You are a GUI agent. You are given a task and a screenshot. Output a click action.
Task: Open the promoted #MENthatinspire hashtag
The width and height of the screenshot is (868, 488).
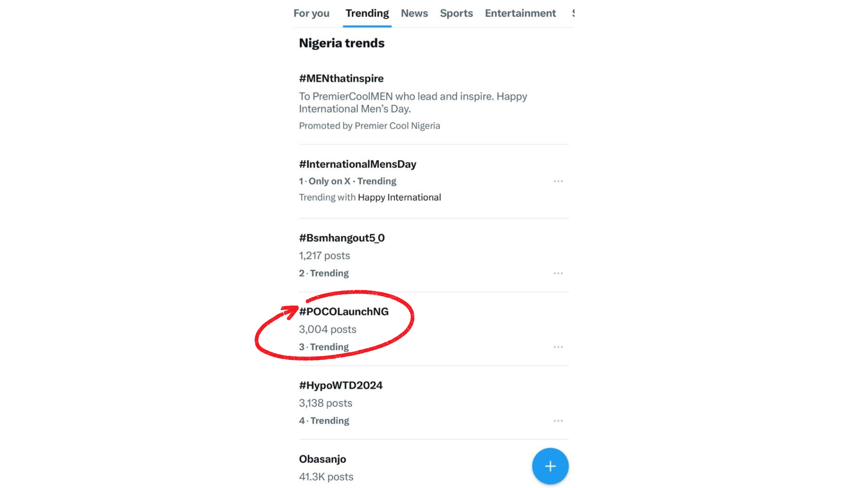341,79
